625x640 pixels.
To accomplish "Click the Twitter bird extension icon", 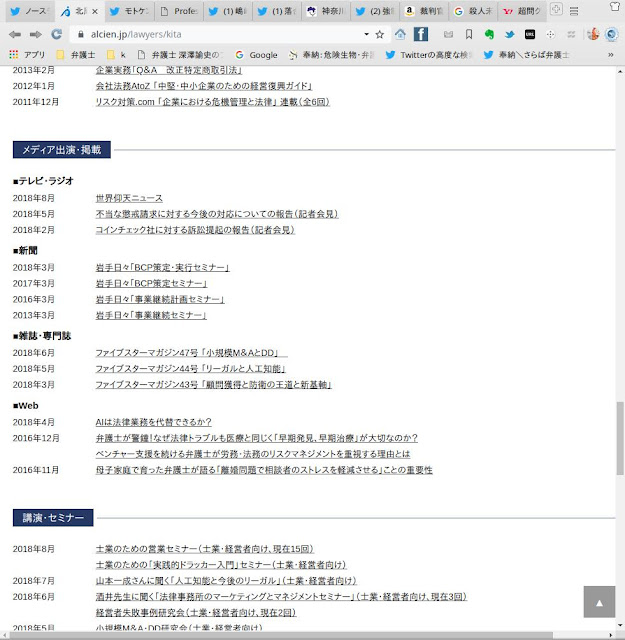I will 509,35.
